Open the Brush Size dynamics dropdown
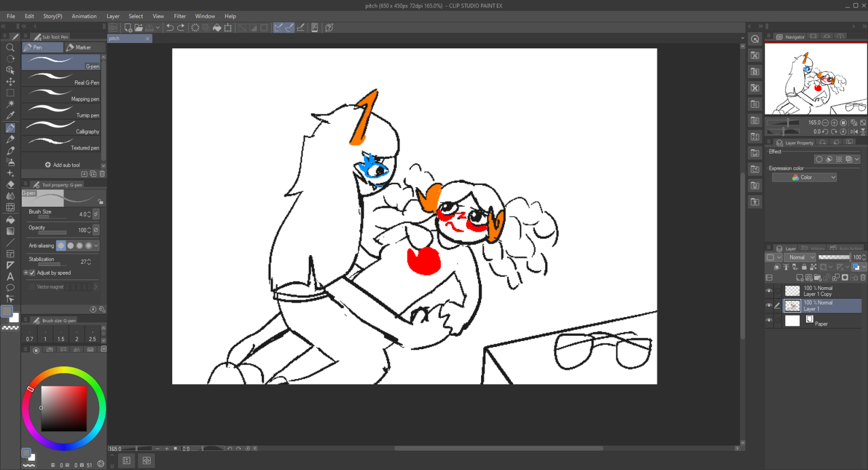Screen dimensions: 868x470 [96, 214]
